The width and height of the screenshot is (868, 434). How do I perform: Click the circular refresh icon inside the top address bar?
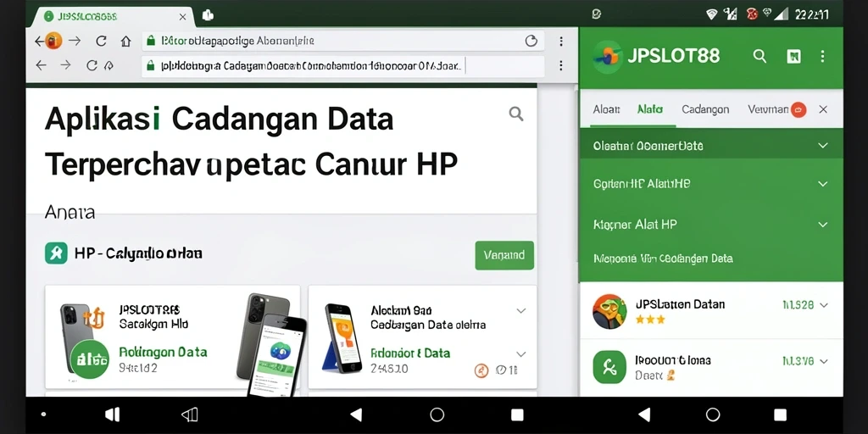531,41
